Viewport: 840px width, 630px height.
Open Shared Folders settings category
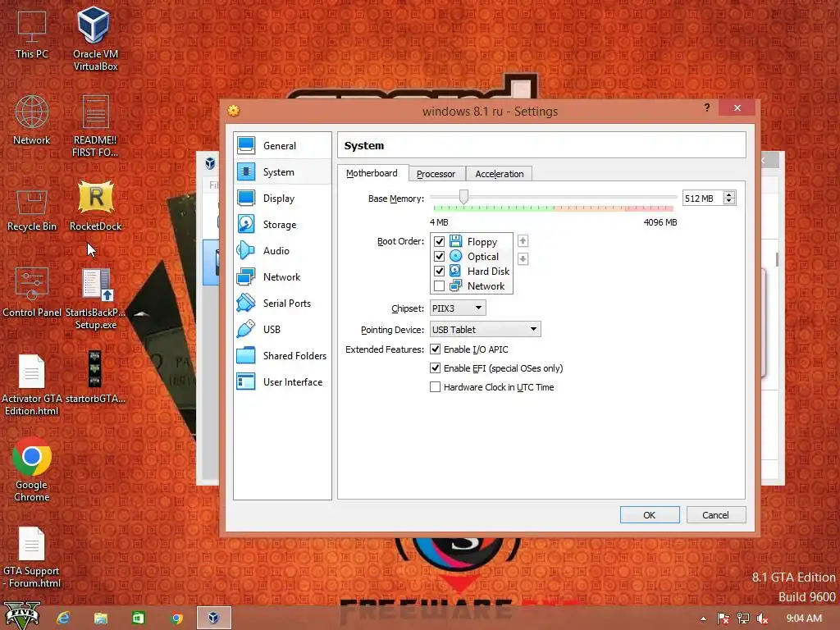click(282, 356)
